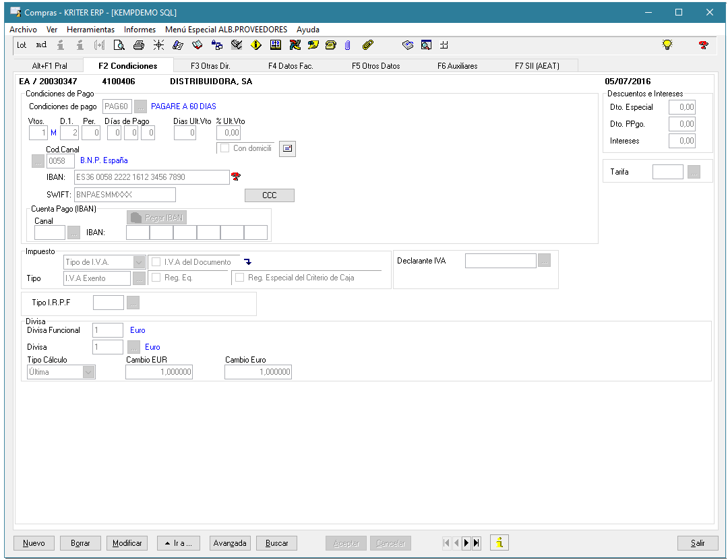Open print preview with the magnifier-page icon
728x560 pixels.
tap(119, 45)
